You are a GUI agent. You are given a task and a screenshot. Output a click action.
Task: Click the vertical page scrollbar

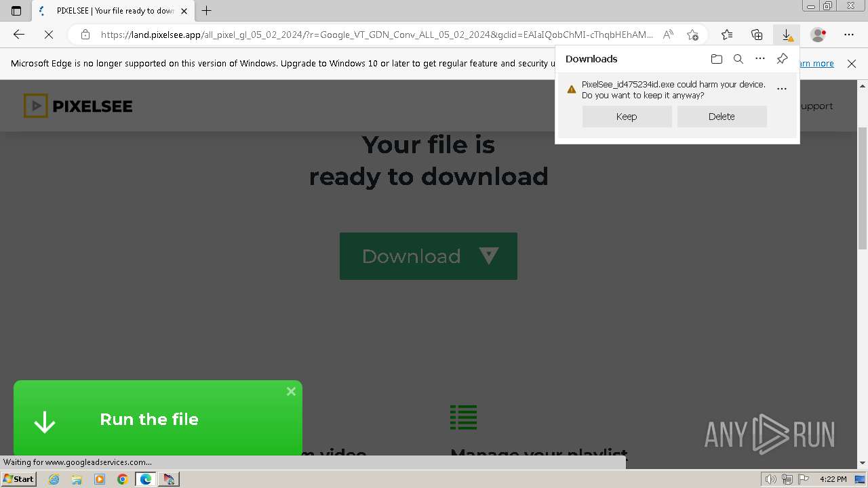tap(863, 187)
